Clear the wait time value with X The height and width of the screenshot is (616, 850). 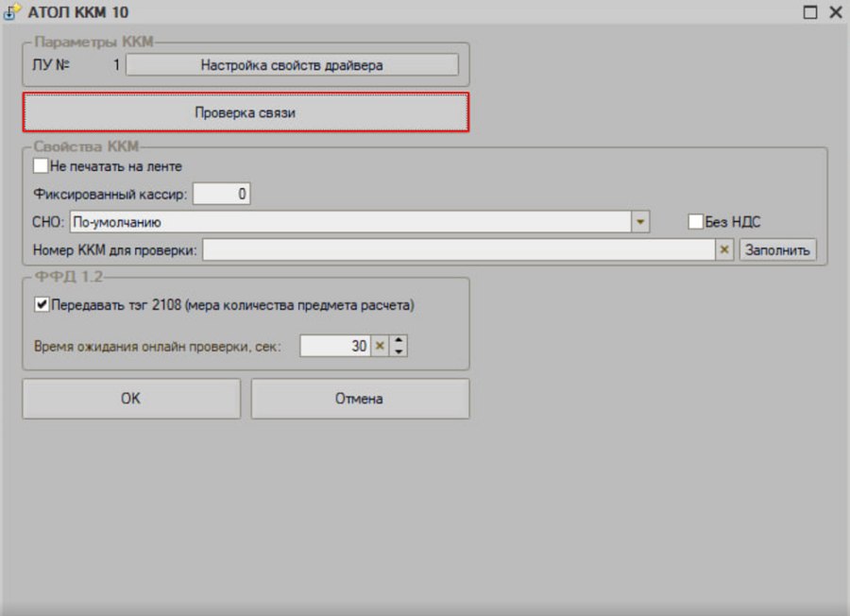click(x=380, y=346)
